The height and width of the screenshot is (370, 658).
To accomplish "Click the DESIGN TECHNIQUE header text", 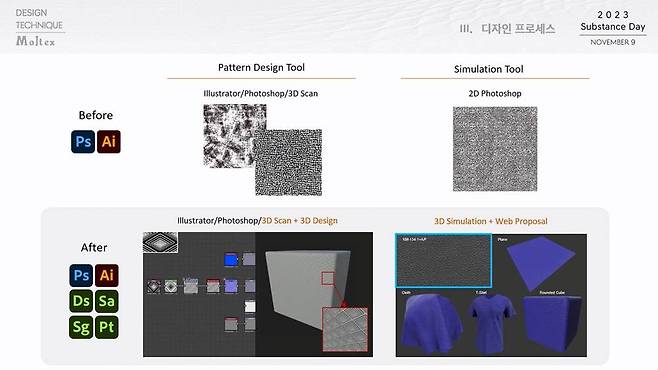I will [39, 19].
